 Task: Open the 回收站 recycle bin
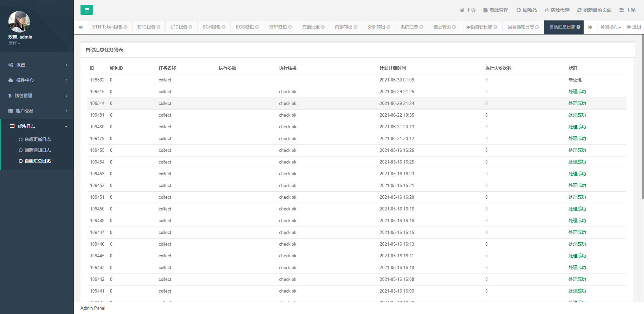coord(526,10)
